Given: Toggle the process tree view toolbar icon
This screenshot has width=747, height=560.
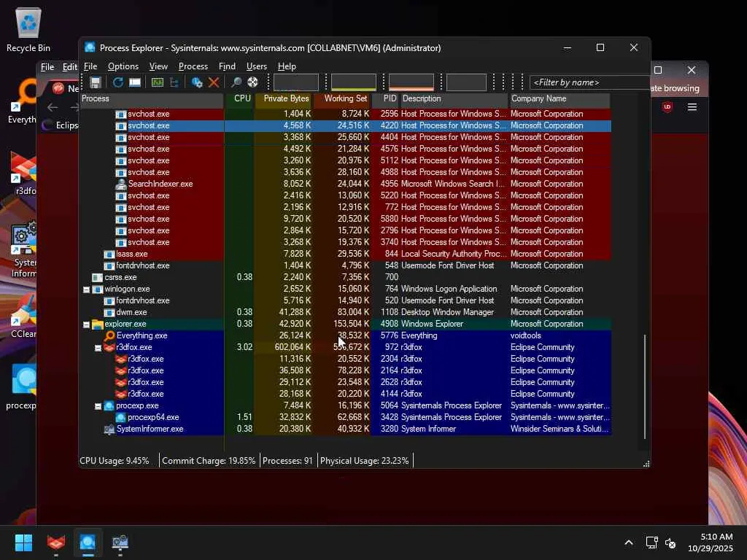Looking at the screenshot, I should coord(174,82).
